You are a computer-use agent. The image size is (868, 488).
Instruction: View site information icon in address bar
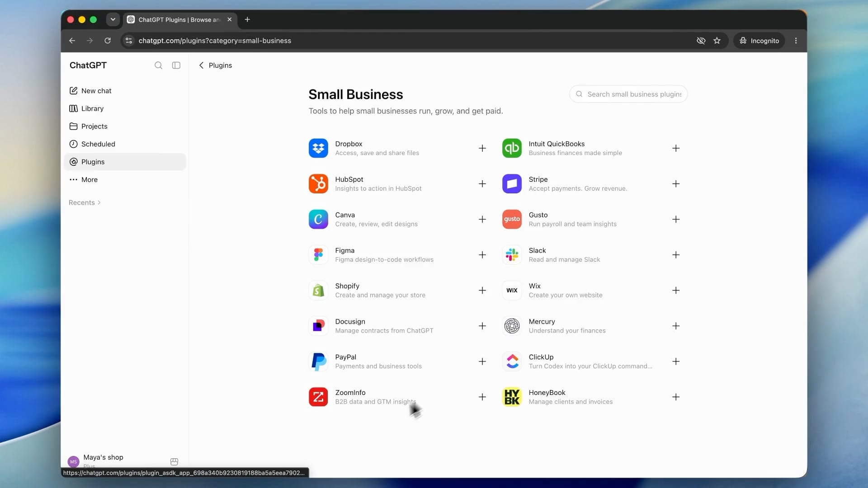(129, 41)
